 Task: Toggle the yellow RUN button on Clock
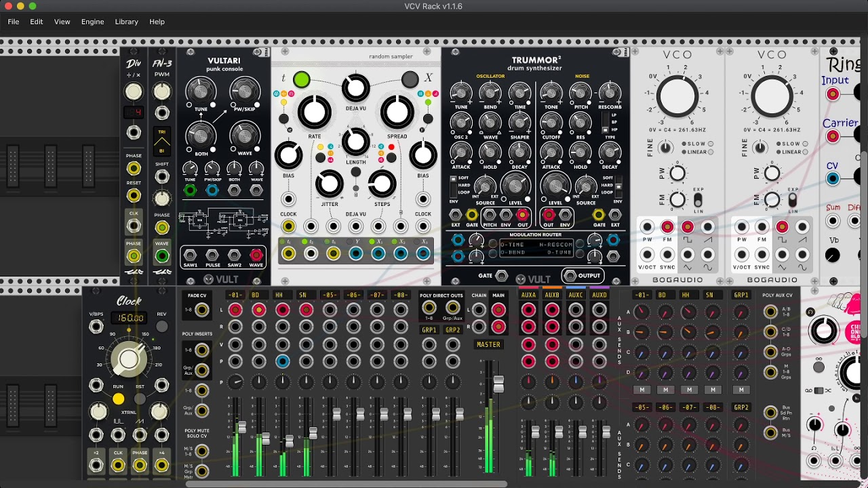tap(119, 399)
